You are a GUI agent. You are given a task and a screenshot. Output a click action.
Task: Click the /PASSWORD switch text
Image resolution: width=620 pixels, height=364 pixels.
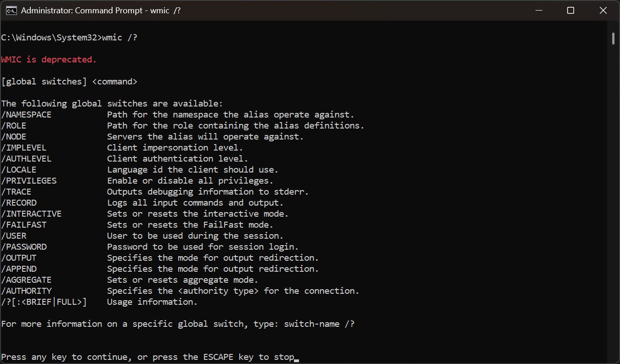click(24, 247)
